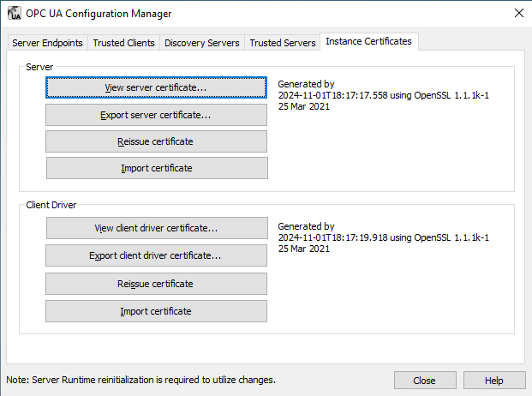The image size is (532, 396).
Task: Click the Server certificate generation timestamp text
Action: click(x=383, y=96)
